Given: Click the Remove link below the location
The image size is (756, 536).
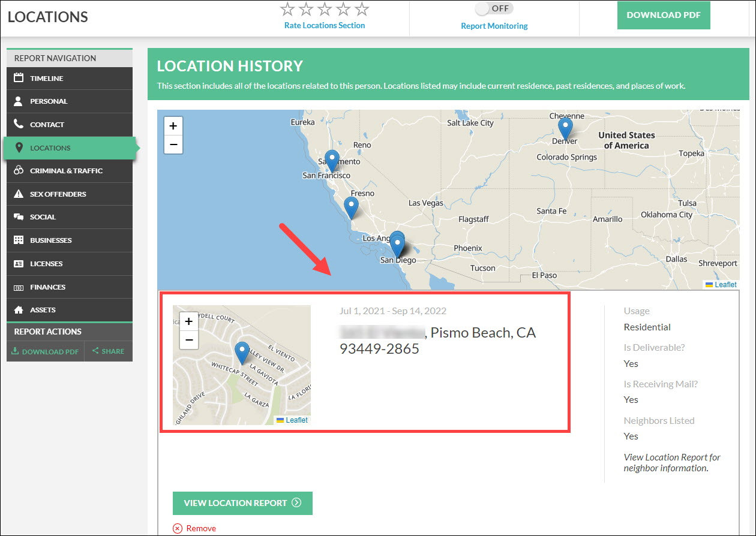Looking at the screenshot, I should [x=194, y=528].
